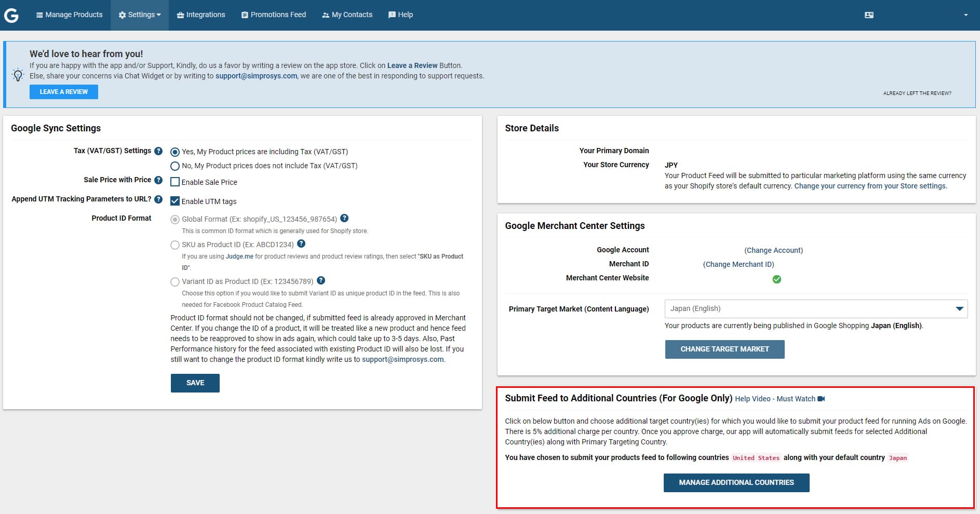Open the Integrations page
980x514 pixels.
click(x=201, y=15)
